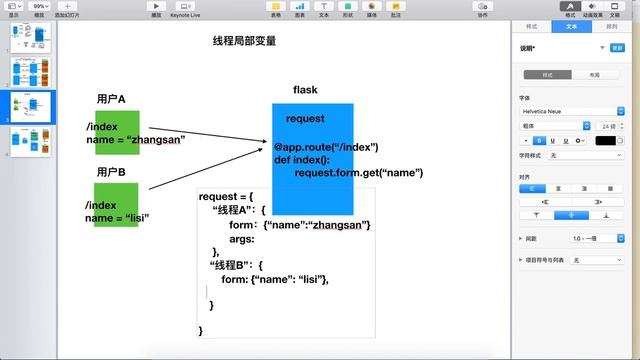
Task: Insert a shape from toolbar
Action: click(x=348, y=6)
